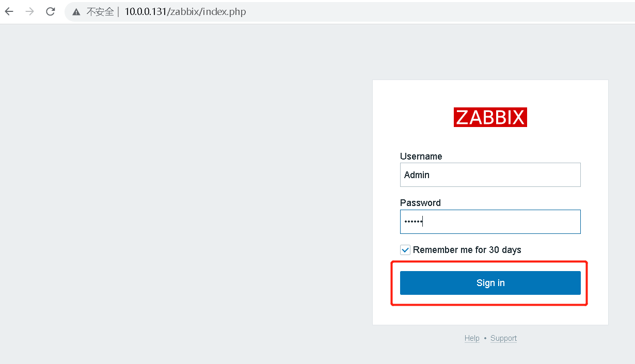Click the Username label text
This screenshot has width=635, height=364.
pyautogui.click(x=421, y=156)
